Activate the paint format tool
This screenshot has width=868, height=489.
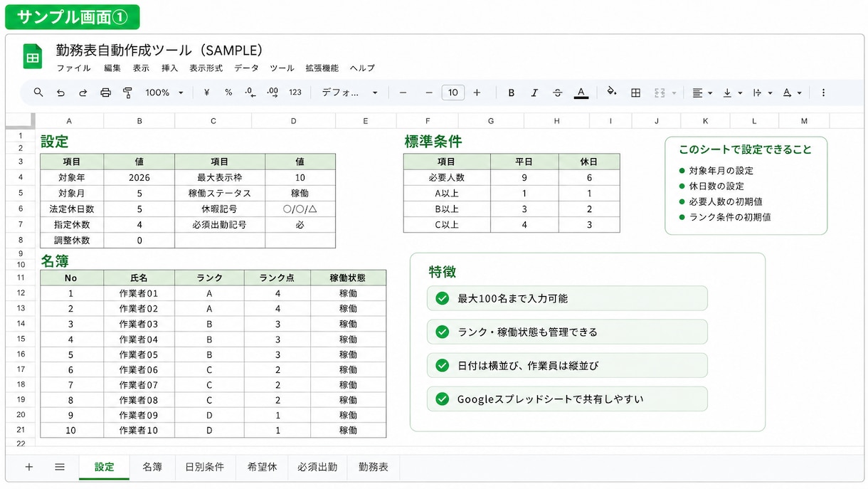point(127,93)
